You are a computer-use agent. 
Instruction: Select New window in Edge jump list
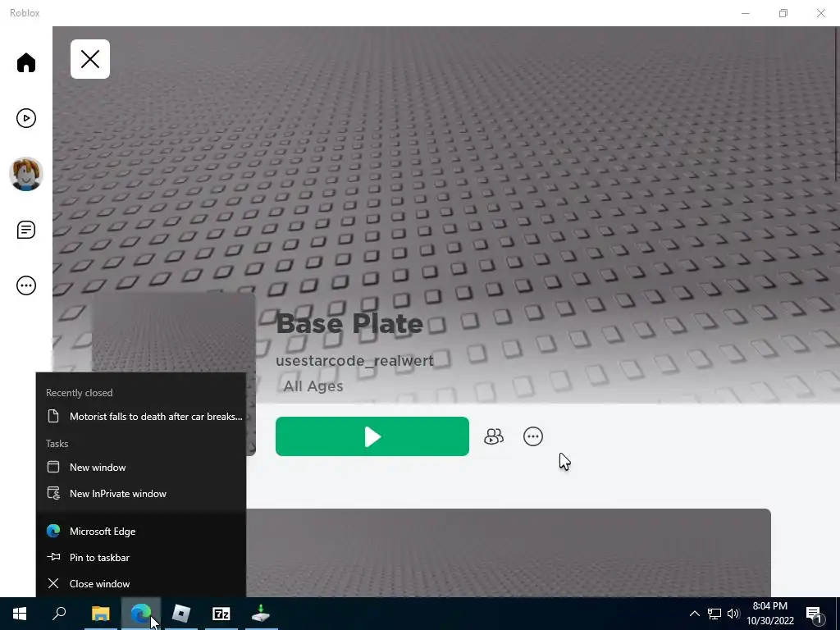(141, 467)
